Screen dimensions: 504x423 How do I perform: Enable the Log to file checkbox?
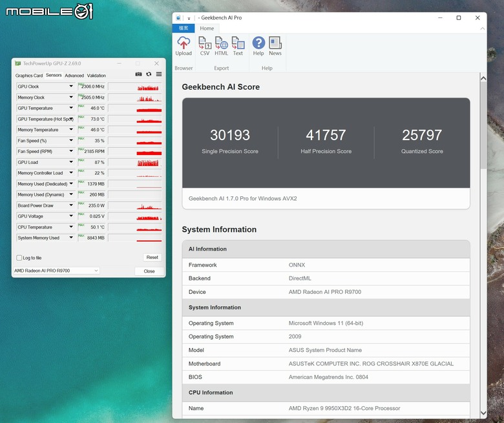(19, 258)
